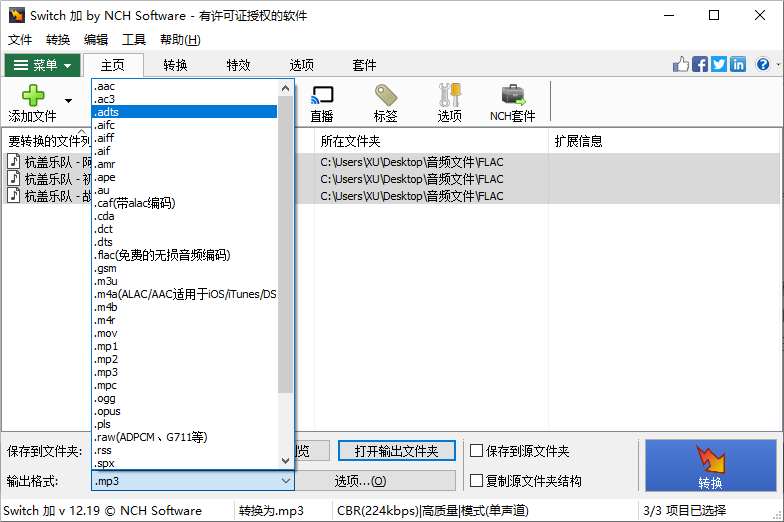Select highlighted .adts format
This screenshot has width=784, height=522.
click(x=184, y=112)
